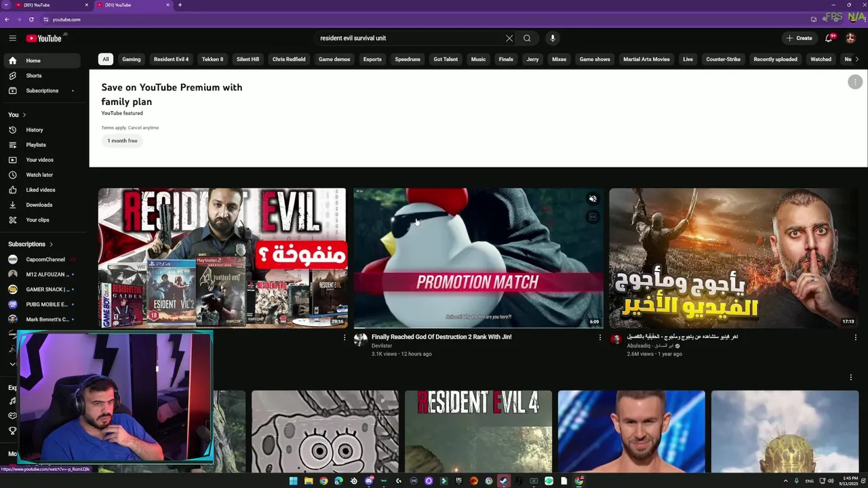This screenshot has width=868, height=488.
Task: Open options menu for Abulsadiq video
Action: pos(854,337)
